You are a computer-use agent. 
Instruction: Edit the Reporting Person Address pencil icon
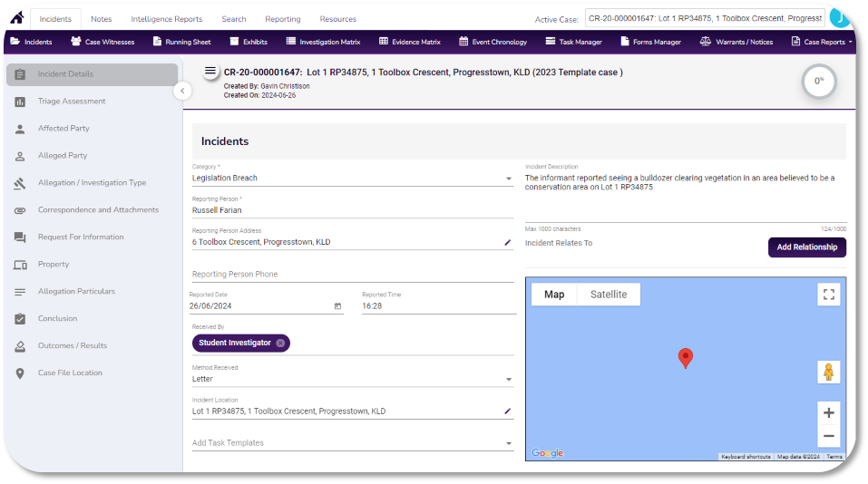coord(508,243)
